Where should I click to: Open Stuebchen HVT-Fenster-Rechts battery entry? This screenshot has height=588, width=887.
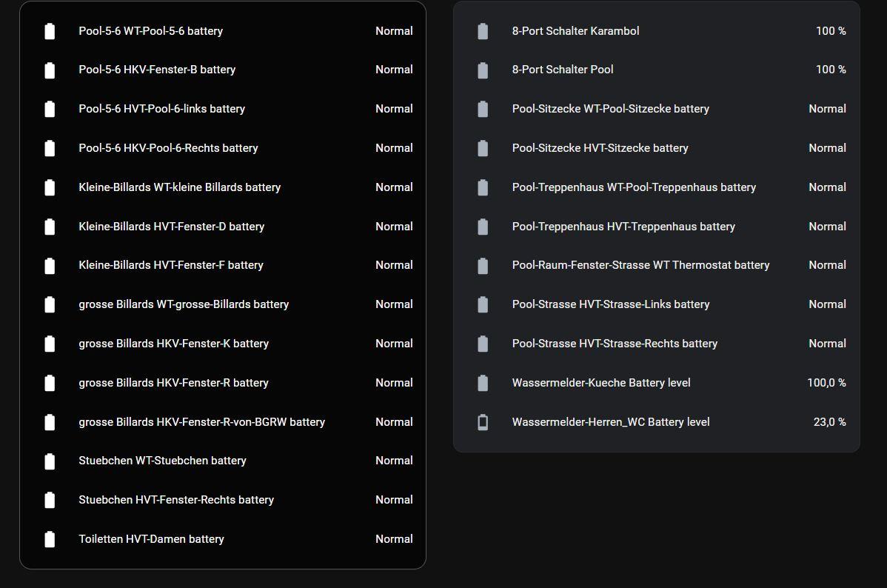point(176,500)
